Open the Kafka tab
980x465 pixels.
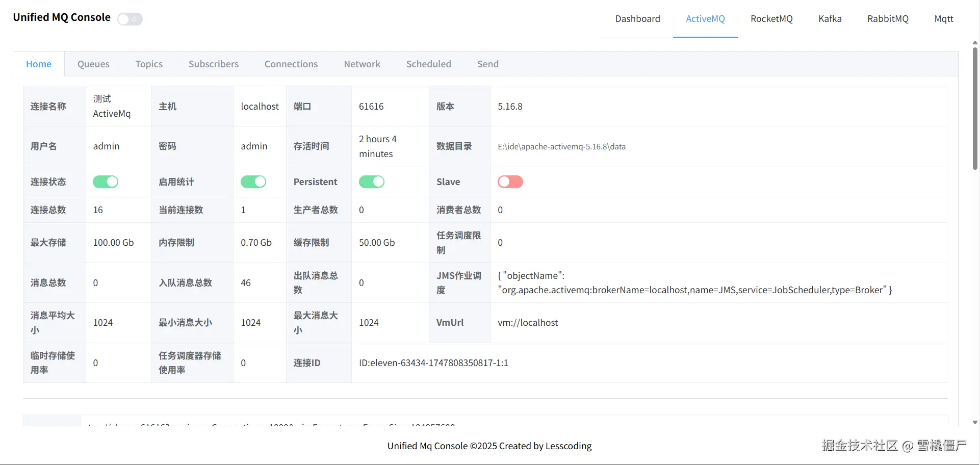click(830, 19)
